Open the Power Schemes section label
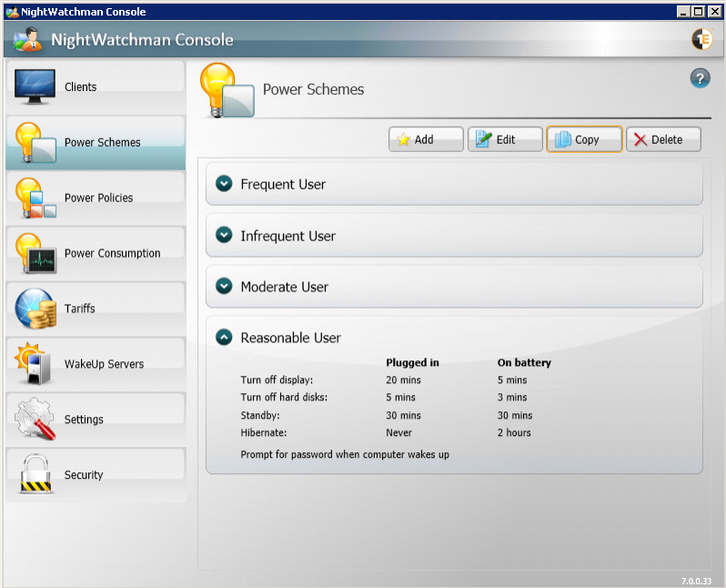This screenshot has width=726, height=588. coord(102,143)
